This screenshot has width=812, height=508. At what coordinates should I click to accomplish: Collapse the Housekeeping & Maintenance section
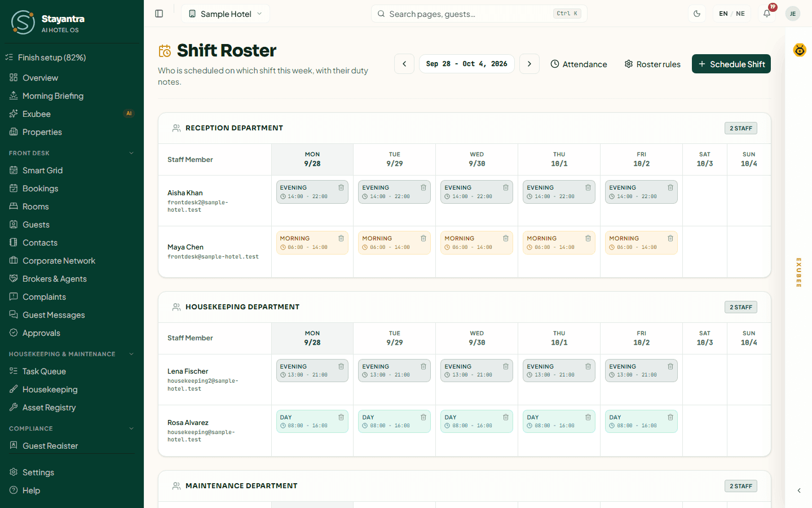[72, 354]
